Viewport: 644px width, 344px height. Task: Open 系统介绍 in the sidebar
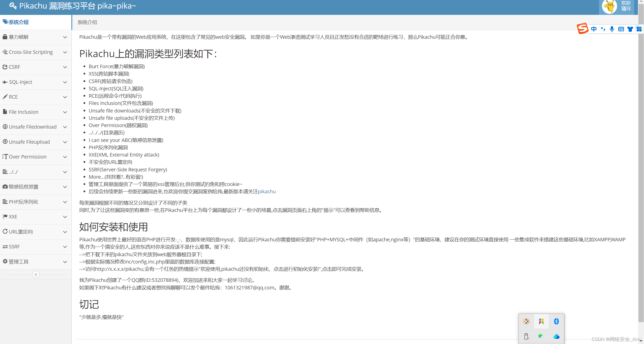36,22
